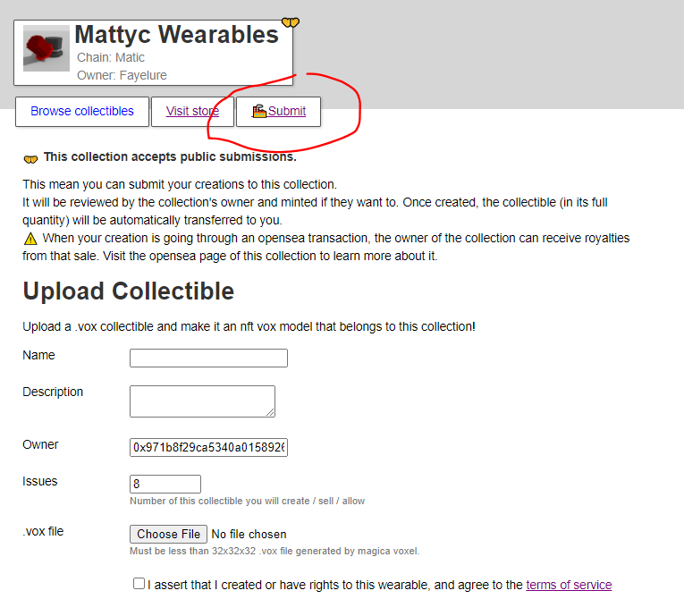Select the Owner address field
The width and height of the screenshot is (684, 616).
[208, 447]
